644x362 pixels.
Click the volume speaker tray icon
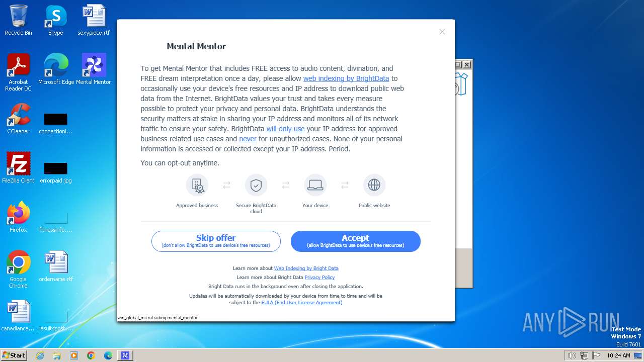(x=572, y=355)
